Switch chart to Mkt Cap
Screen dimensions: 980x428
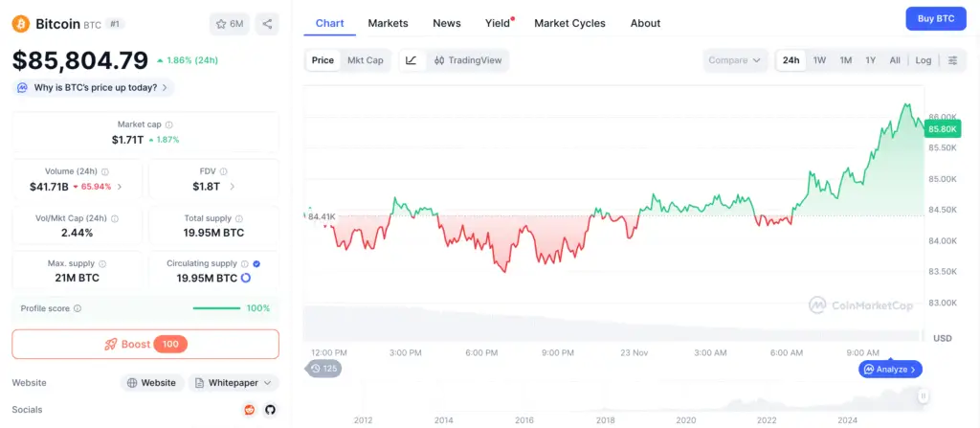point(365,60)
